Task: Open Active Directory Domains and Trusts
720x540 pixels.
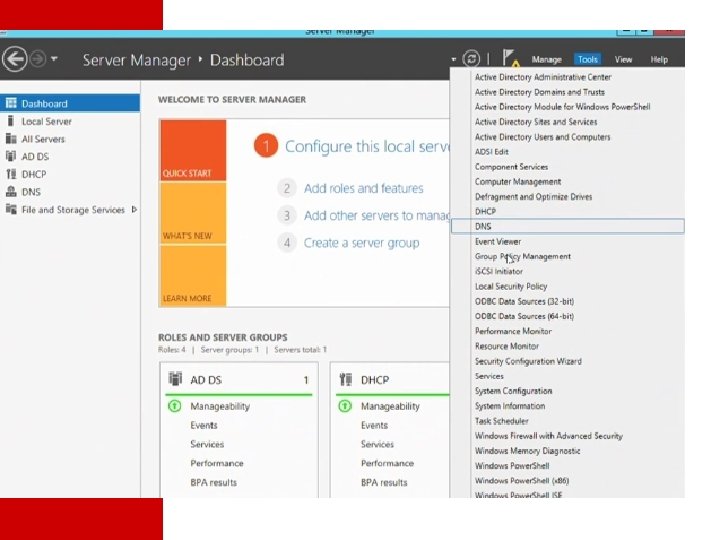Action: [x=540, y=92]
